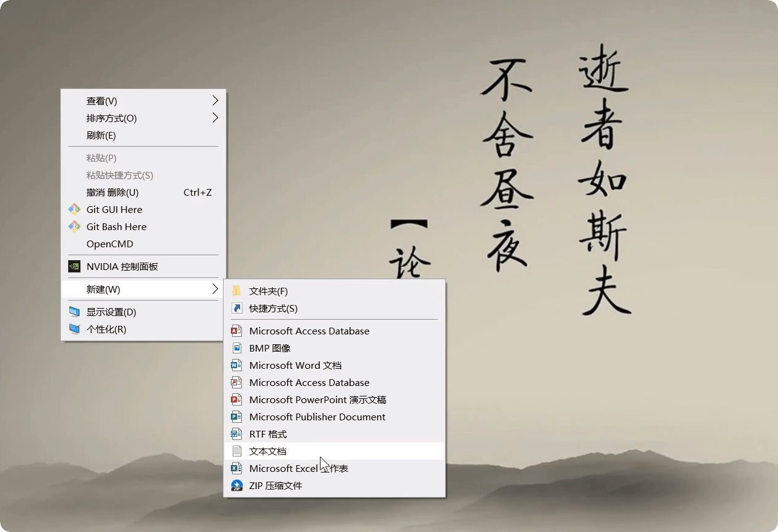
Task: Choose 撤消 删除(U) menu entry
Action: pyautogui.click(x=112, y=192)
